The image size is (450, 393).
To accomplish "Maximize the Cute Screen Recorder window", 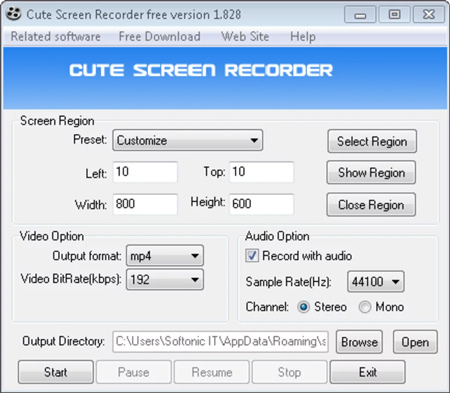I will tap(394, 15).
